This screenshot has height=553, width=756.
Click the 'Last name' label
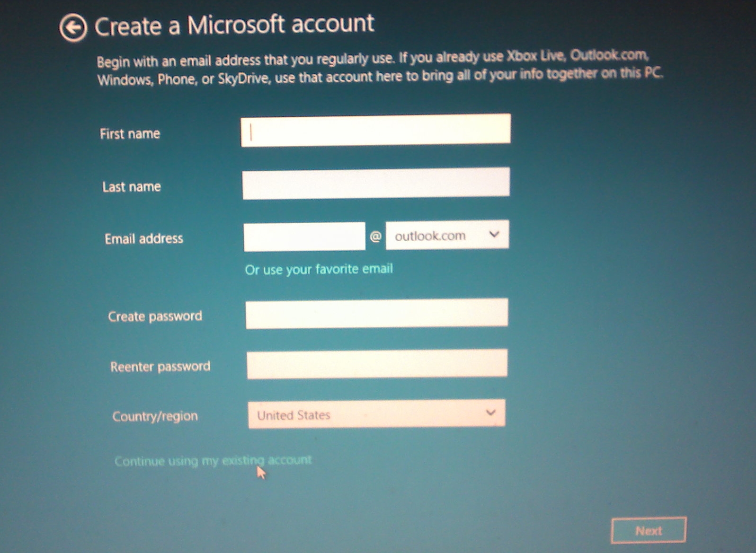pos(132,187)
